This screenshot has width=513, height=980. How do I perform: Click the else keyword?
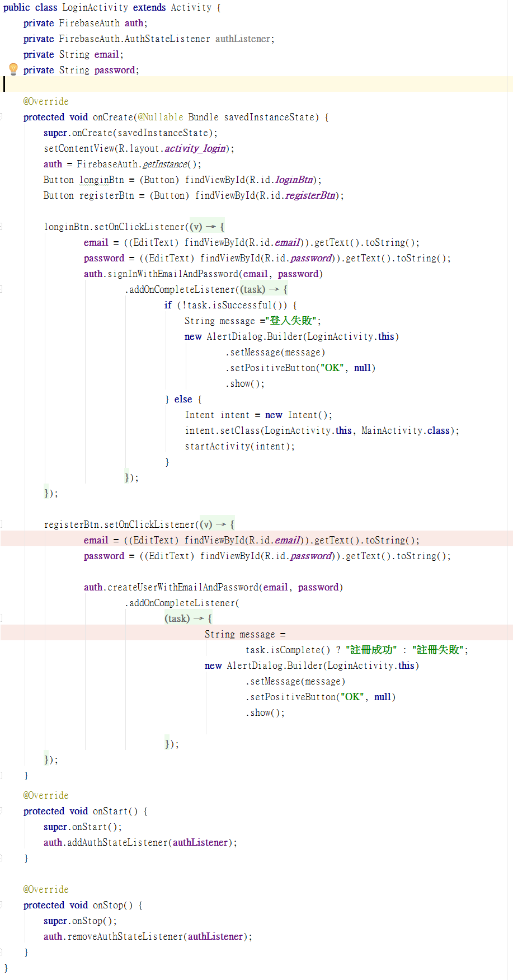pyautogui.click(x=183, y=400)
